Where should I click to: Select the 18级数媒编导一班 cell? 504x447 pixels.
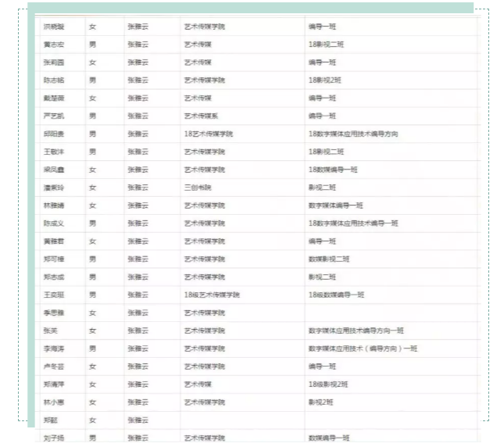click(336, 295)
